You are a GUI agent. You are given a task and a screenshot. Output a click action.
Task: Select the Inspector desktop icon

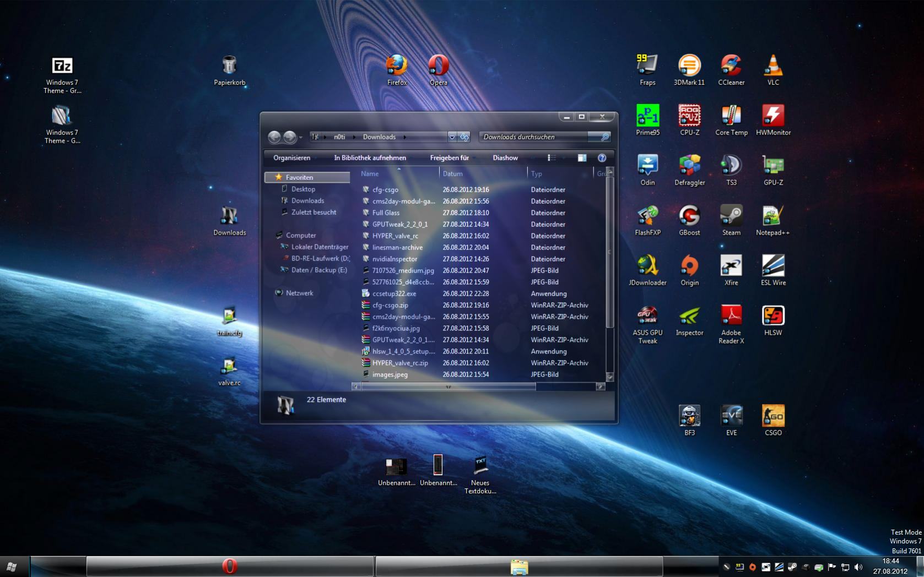[689, 320]
